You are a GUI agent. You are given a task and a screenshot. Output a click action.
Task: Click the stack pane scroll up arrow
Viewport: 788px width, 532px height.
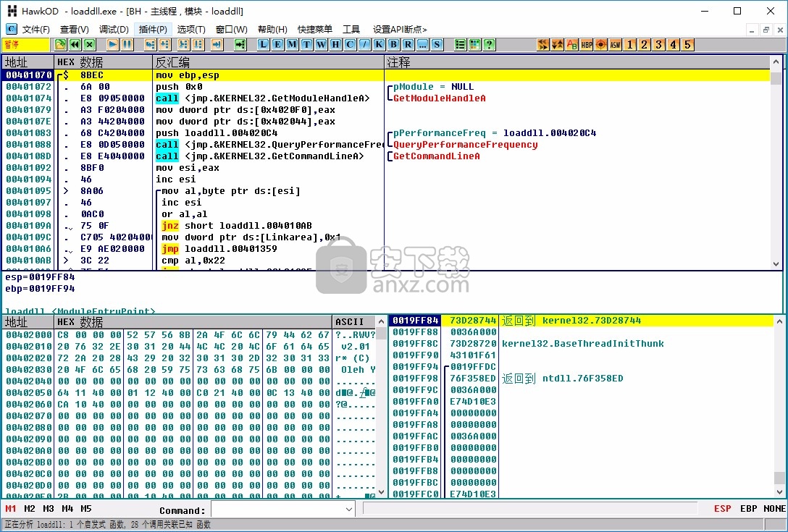[x=779, y=321]
